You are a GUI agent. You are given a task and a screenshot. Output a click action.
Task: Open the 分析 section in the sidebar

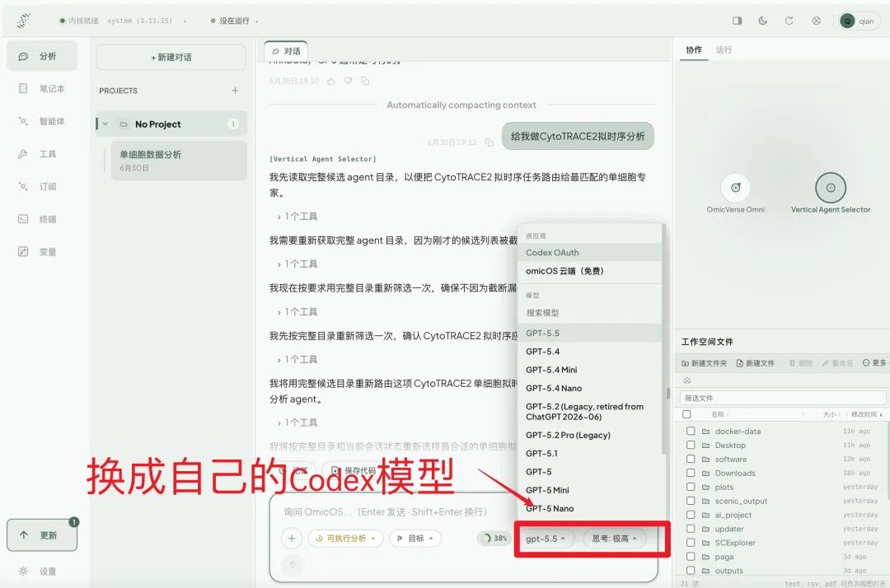42,56
